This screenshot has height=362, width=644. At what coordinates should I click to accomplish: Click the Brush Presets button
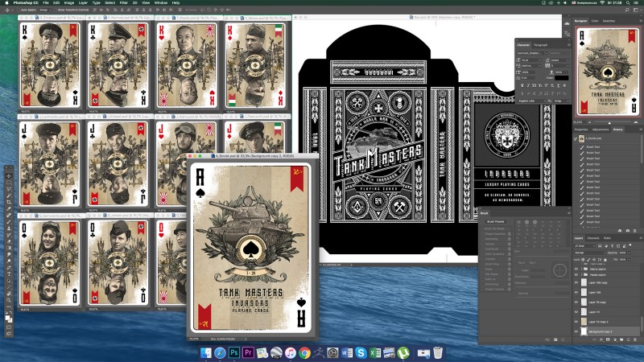pyautogui.click(x=495, y=222)
